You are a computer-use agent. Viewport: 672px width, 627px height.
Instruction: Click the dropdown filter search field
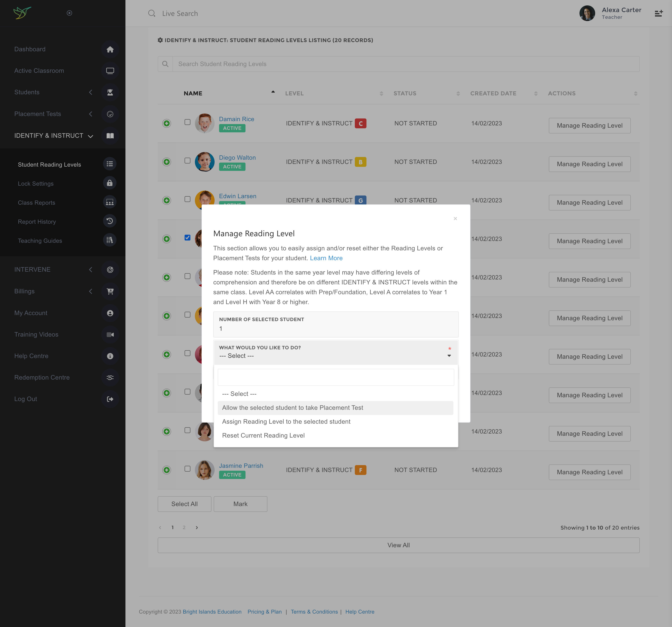tap(335, 377)
